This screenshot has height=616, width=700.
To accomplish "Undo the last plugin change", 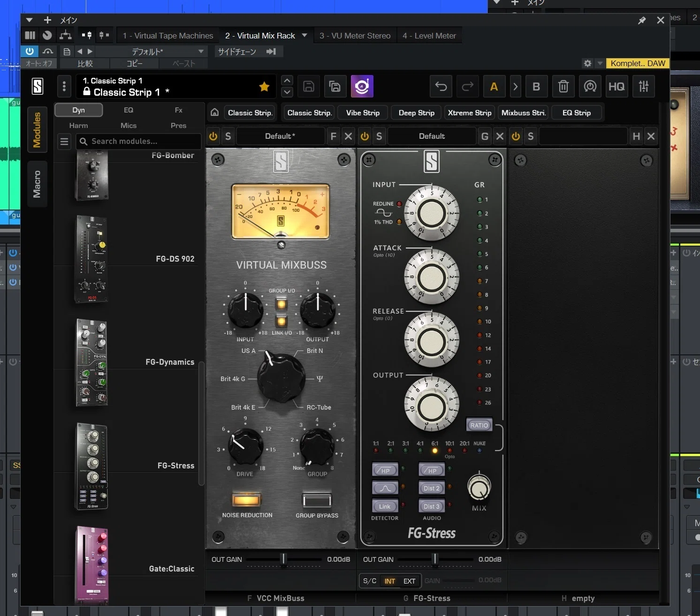I will [441, 86].
